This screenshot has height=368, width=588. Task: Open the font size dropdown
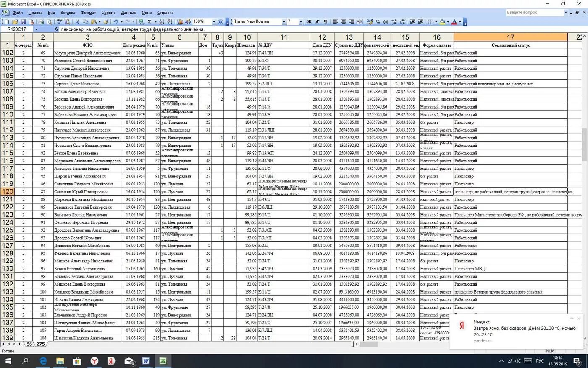[x=301, y=21]
